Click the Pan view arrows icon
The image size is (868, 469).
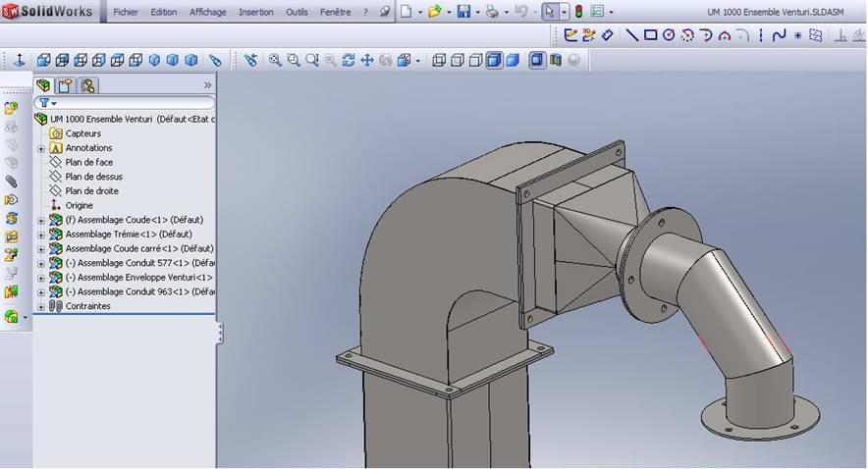367,60
